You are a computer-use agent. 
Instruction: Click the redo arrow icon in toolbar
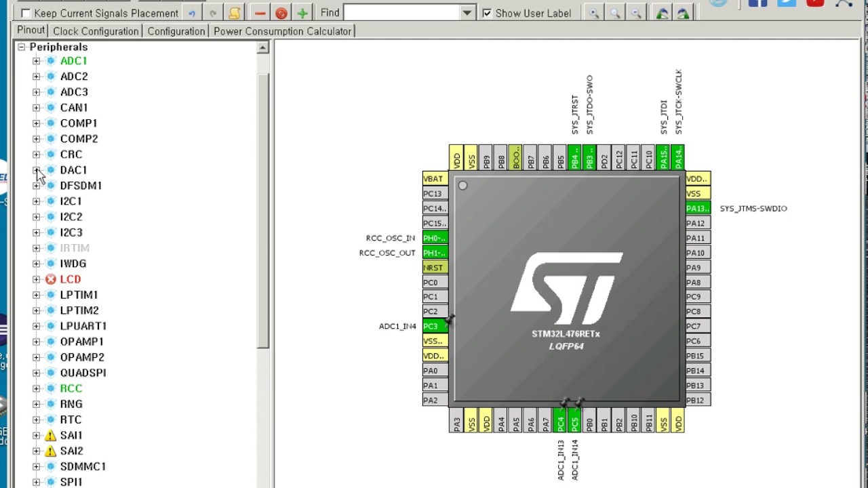[213, 13]
